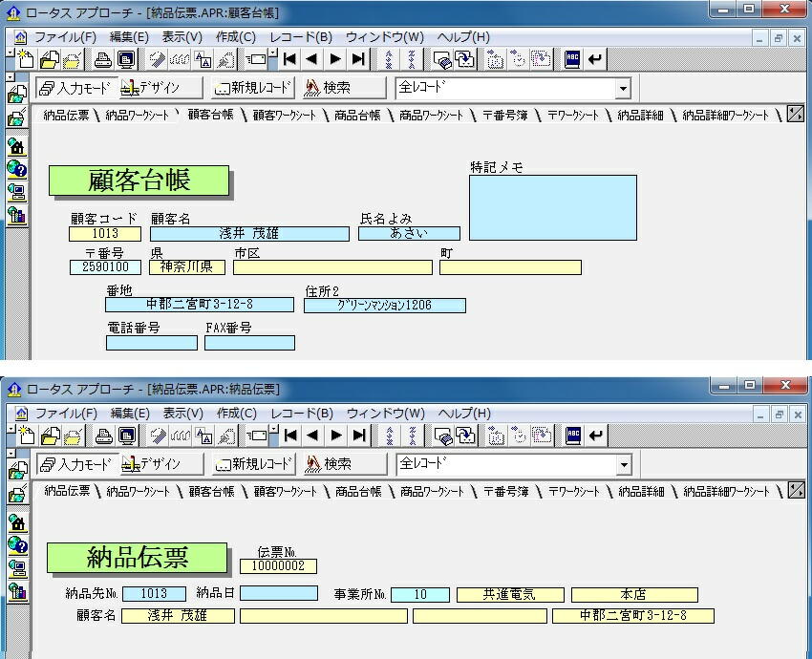Click the globe help sidebar icon in bottom window
The width and height of the screenshot is (812, 659).
(x=17, y=545)
